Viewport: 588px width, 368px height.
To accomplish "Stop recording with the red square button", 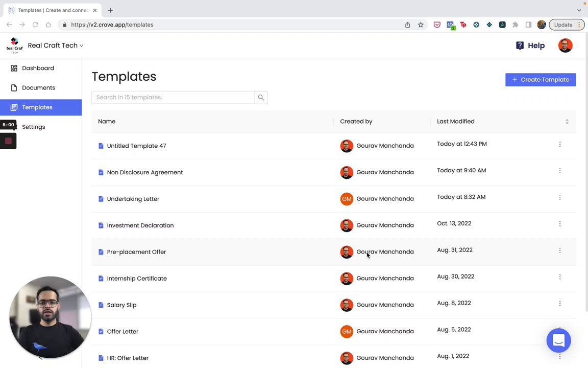I will 8,141.
